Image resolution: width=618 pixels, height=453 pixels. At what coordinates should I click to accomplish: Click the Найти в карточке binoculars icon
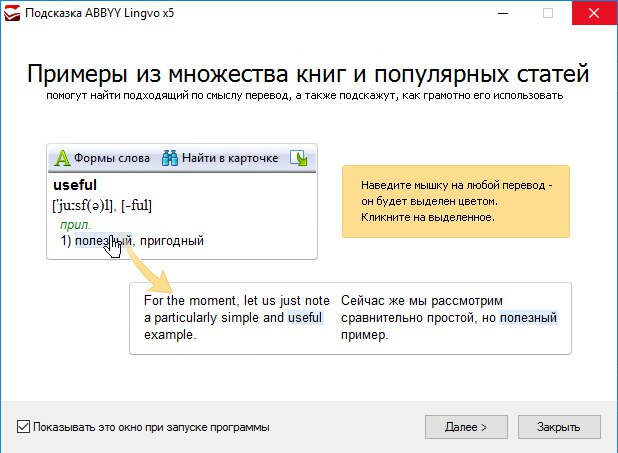click(170, 158)
